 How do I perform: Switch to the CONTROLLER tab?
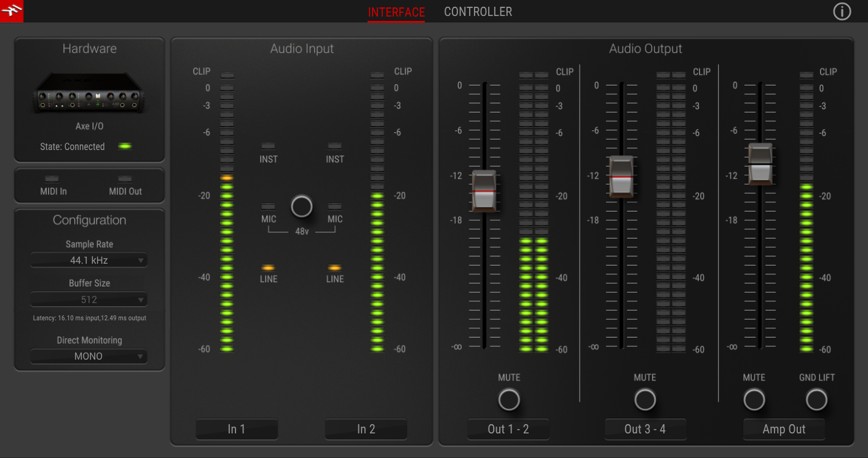click(478, 12)
